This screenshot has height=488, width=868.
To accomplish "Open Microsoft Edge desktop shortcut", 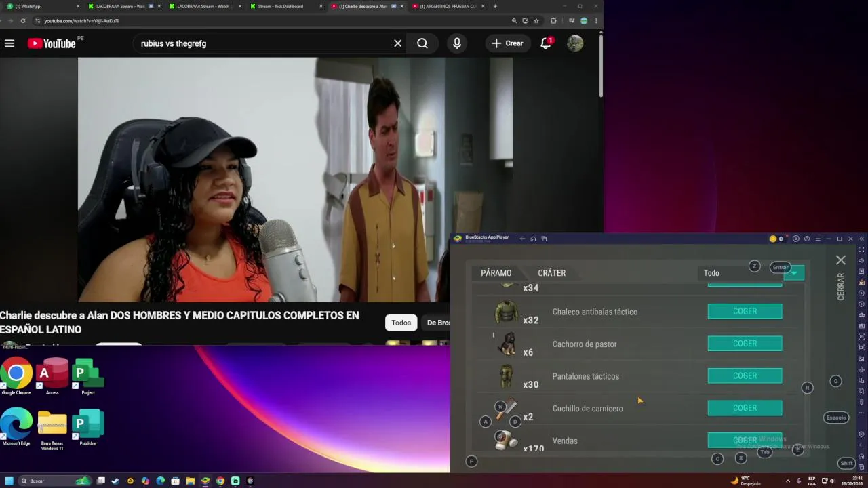I will (x=16, y=427).
